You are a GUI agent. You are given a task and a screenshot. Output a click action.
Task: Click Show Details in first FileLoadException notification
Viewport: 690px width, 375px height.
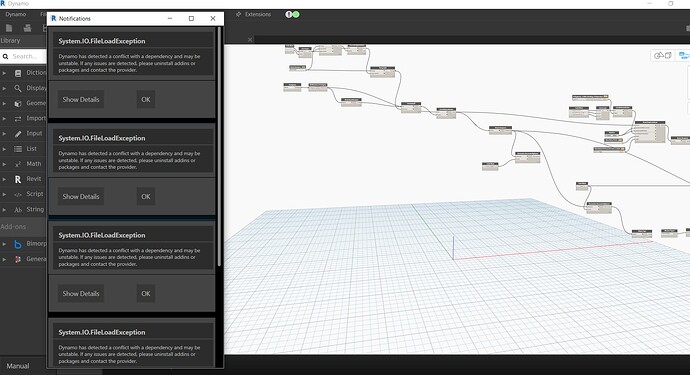coord(81,99)
